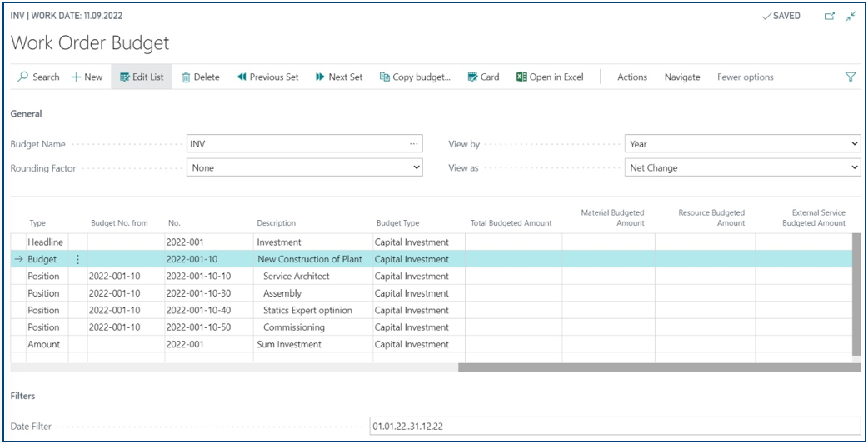The height and width of the screenshot is (444, 868).
Task: Toggle the filter pane funnel icon
Action: click(x=851, y=77)
